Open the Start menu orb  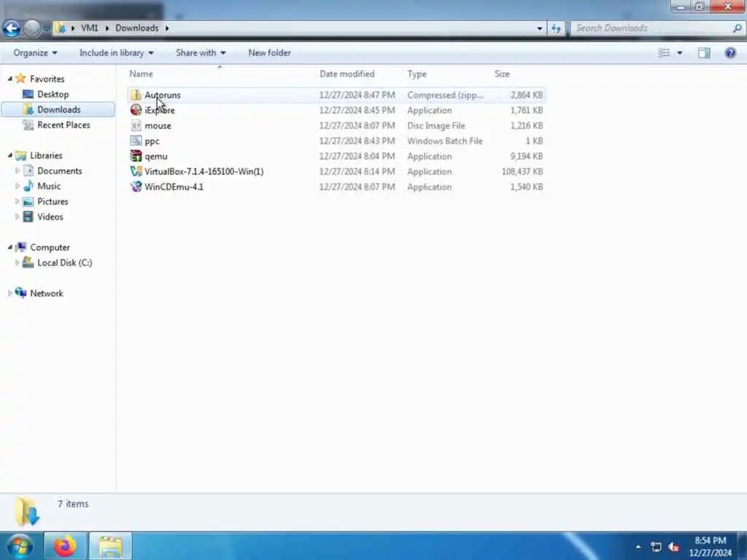(20, 546)
